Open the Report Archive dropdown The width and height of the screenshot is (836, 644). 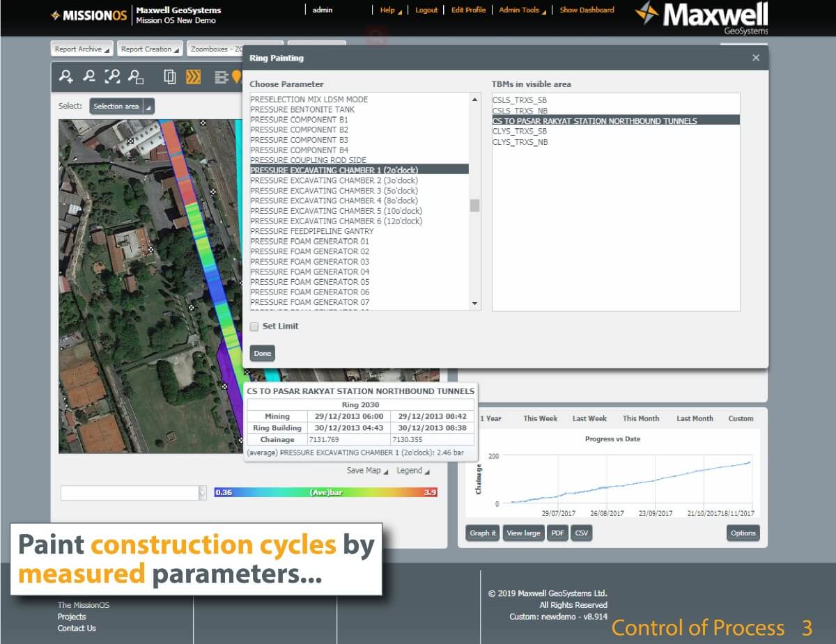click(x=82, y=49)
